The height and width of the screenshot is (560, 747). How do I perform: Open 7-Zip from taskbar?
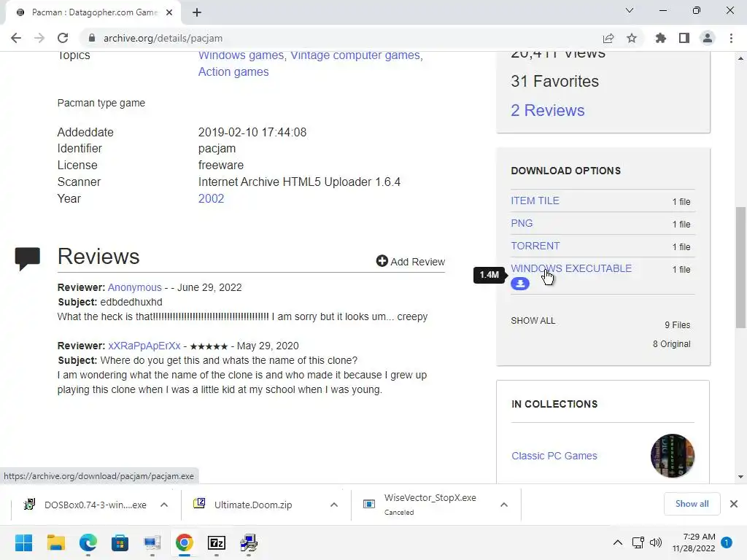pos(217,542)
